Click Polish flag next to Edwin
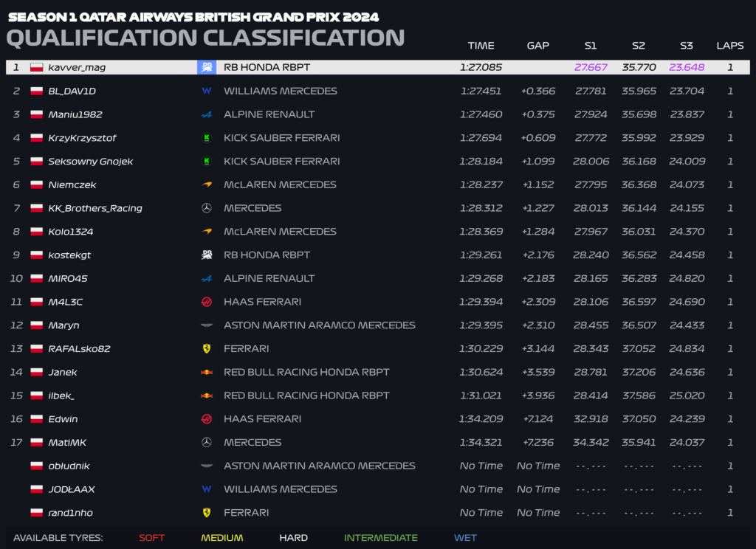 pyautogui.click(x=37, y=419)
